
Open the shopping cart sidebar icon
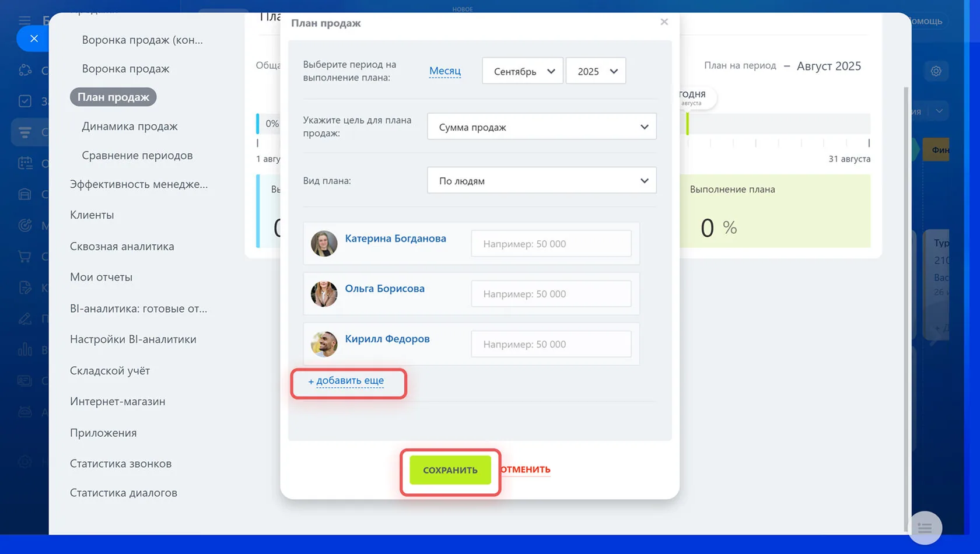[25, 256]
